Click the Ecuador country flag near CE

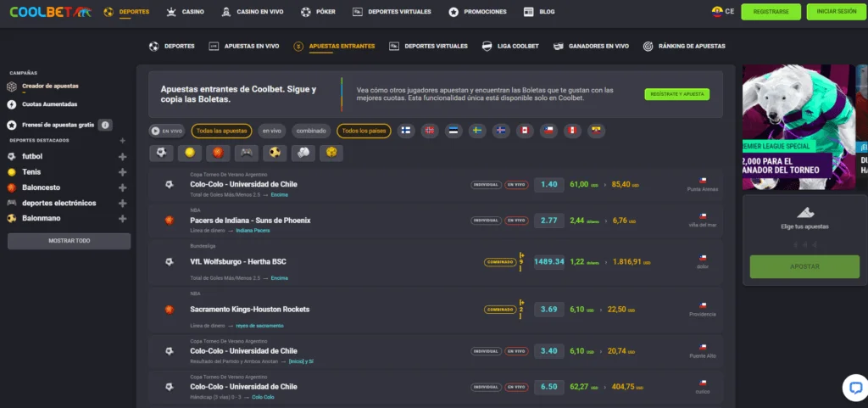tap(717, 11)
